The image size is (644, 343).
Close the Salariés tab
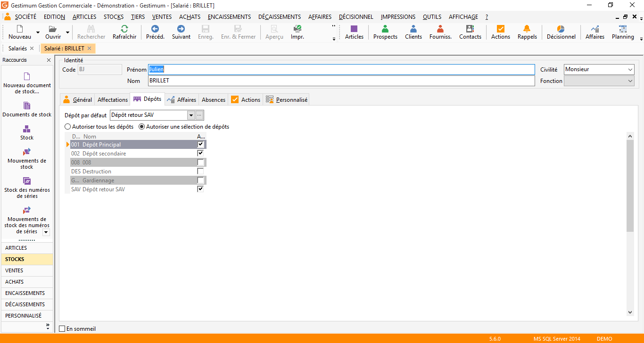(32, 49)
